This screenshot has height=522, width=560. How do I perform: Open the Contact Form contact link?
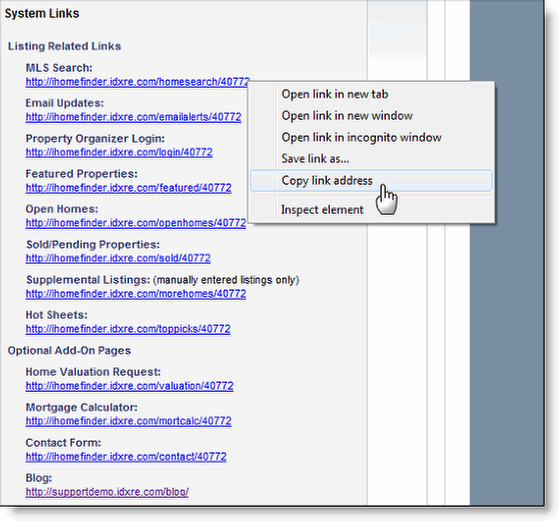[126, 457]
